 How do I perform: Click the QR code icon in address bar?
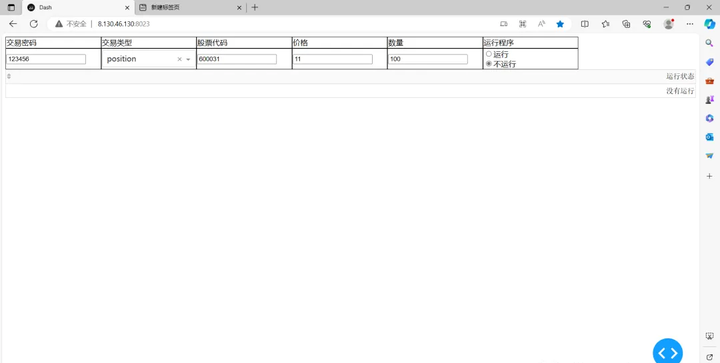pos(523,24)
